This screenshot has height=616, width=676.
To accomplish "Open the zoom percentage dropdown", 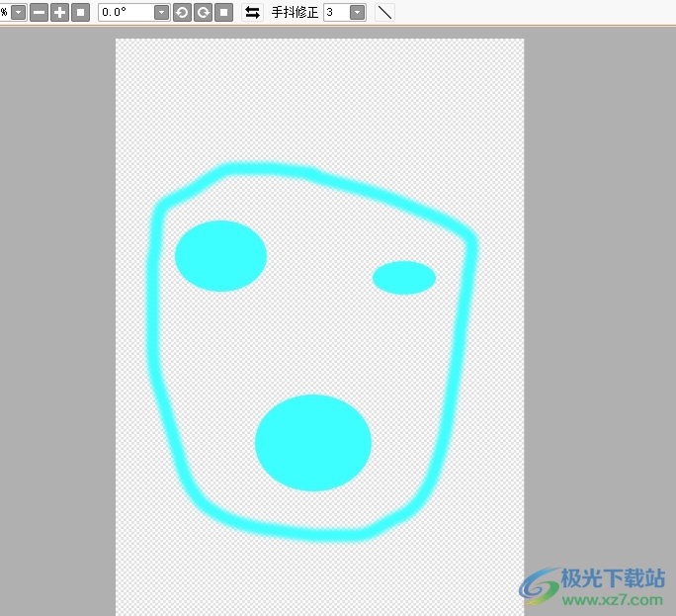I will 19,13.
